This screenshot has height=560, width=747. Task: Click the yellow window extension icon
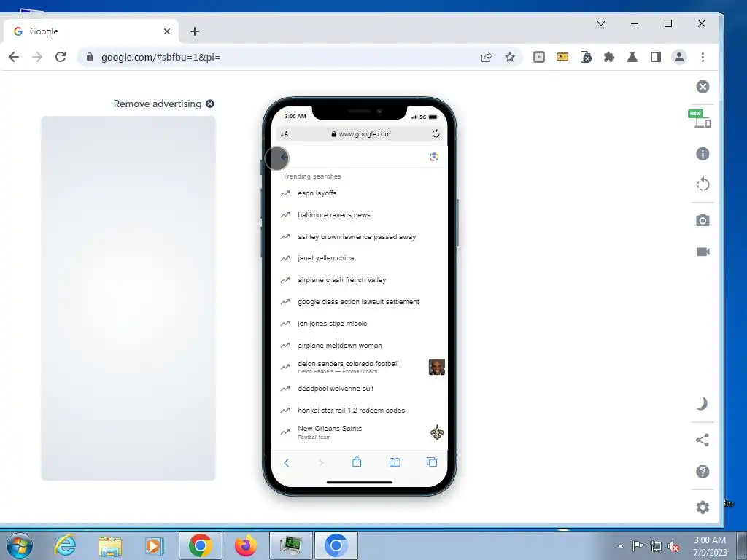point(562,57)
